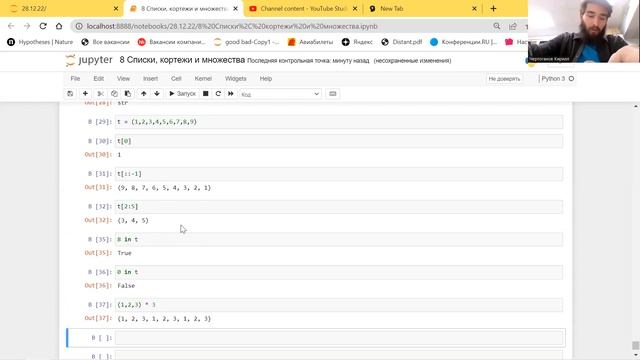Copy selected cells icon
640x360 pixels.
tap(114, 94)
